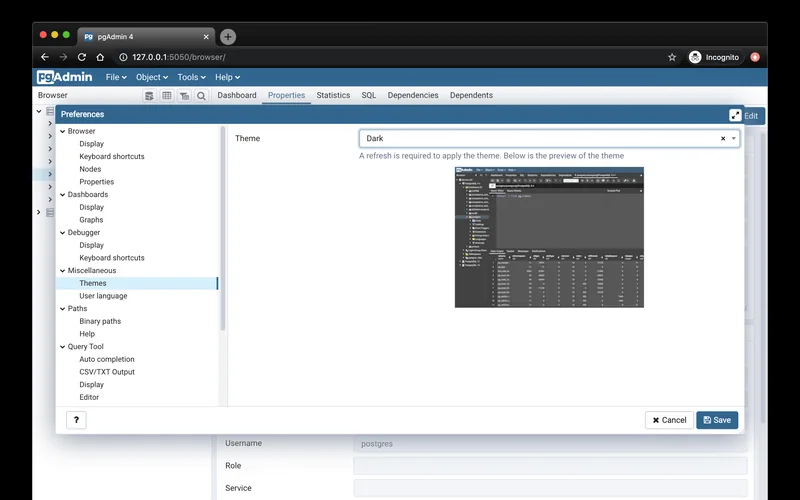Image resolution: width=800 pixels, height=500 pixels.
Task: Collapse the Paths preferences group
Action: pos(63,309)
